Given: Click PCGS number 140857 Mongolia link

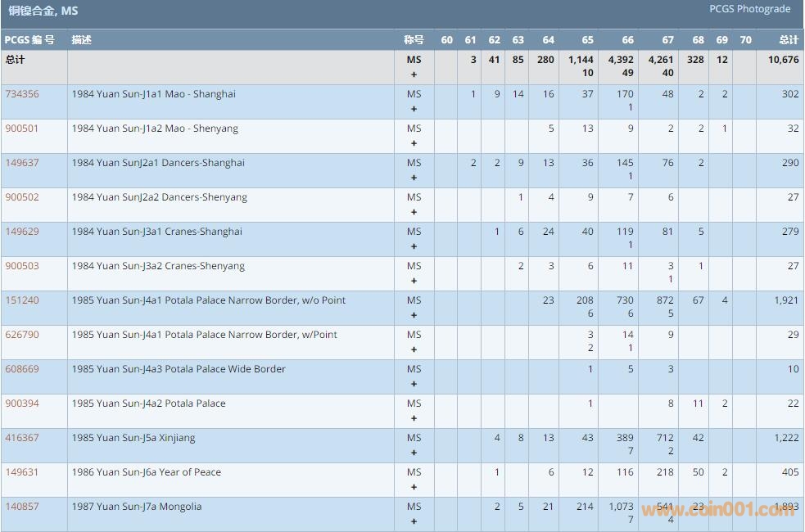Looking at the screenshot, I should (x=22, y=507).
